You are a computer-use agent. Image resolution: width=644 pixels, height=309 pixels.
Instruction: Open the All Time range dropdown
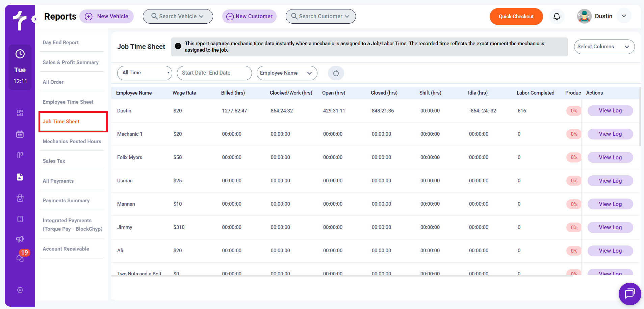coord(145,73)
